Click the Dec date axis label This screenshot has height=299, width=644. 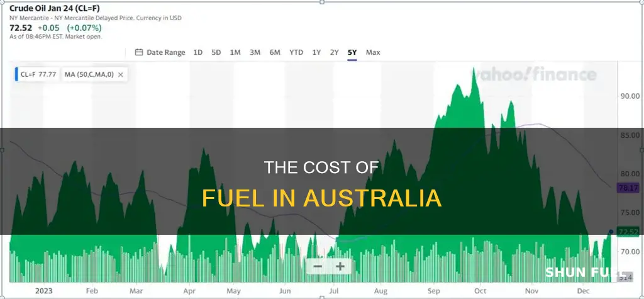coord(583,290)
